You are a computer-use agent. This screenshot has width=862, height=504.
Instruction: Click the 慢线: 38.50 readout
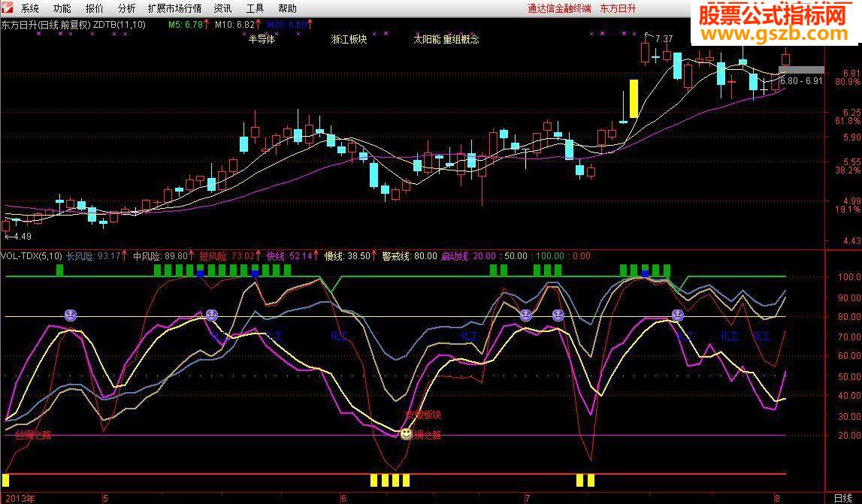pos(347,255)
